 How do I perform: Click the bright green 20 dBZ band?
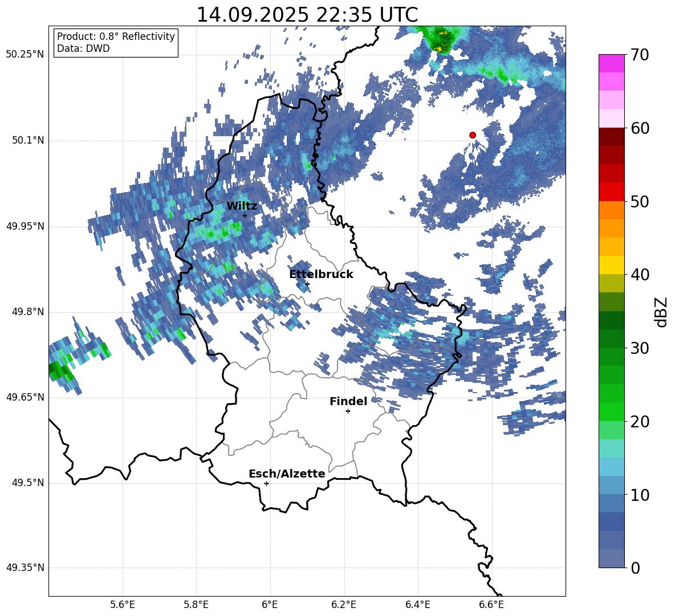pos(611,411)
